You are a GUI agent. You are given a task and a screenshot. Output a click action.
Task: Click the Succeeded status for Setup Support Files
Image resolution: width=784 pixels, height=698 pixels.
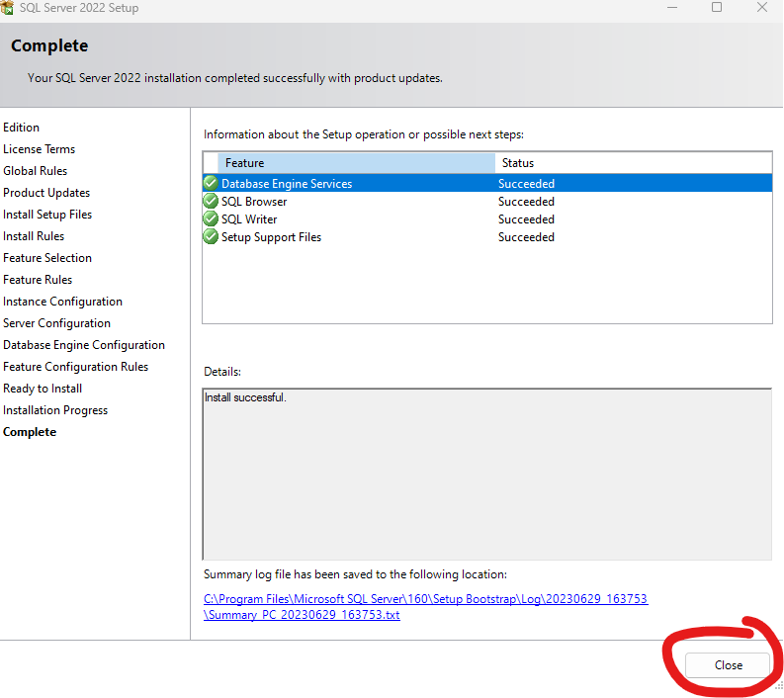(x=526, y=237)
